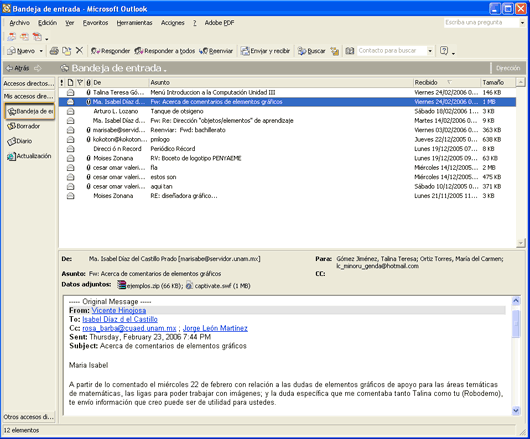Click envelope icon of Periódico Récord row

coord(70,149)
